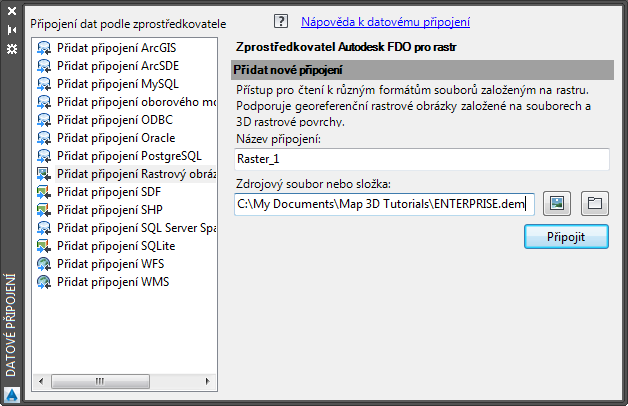Click the question mark help icon
This screenshot has height=406, width=628.
pos(281,21)
